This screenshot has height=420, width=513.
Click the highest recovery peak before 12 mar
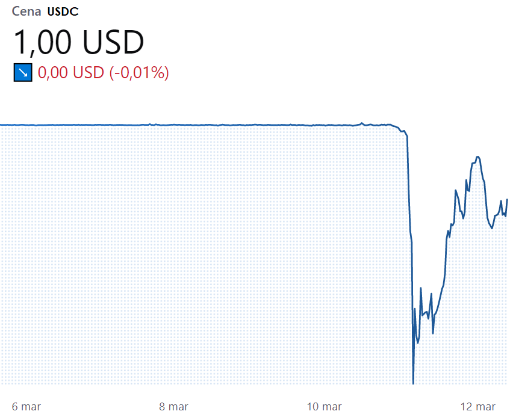[478, 158]
